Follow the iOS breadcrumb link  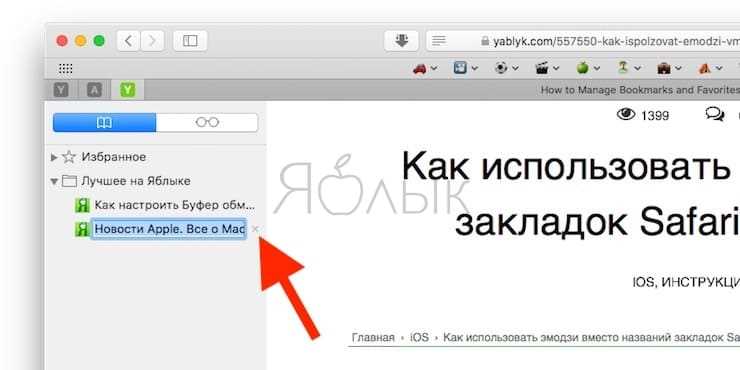[x=419, y=338]
